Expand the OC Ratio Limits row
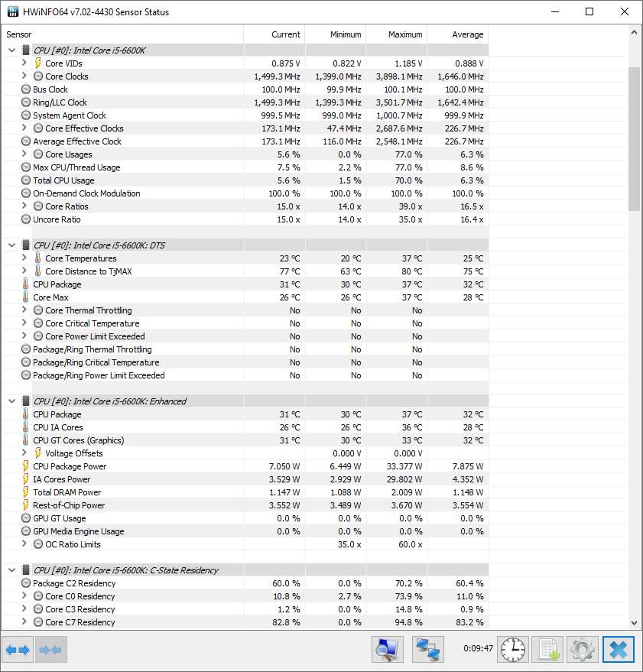The image size is (643, 672). click(x=24, y=544)
